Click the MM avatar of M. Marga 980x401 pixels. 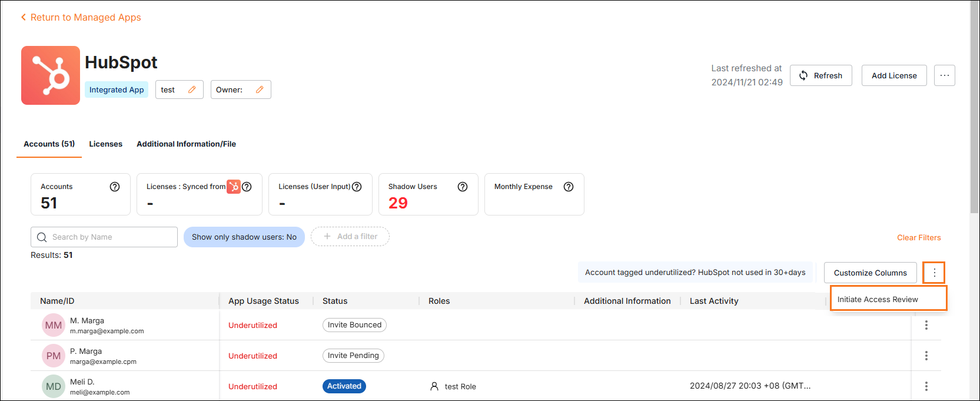click(x=54, y=325)
